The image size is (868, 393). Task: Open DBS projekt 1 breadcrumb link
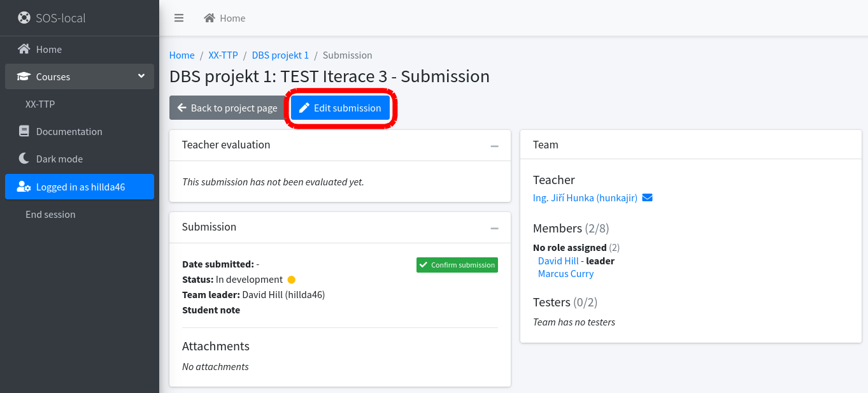point(280,55)
